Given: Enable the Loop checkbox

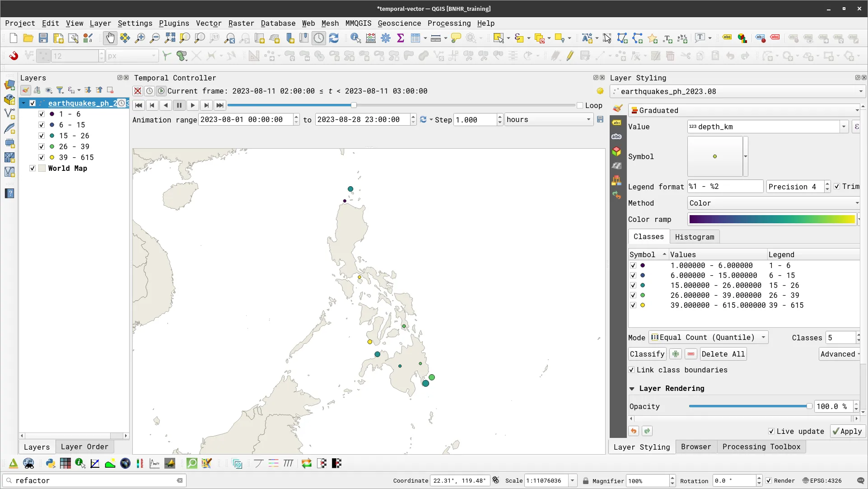Looking at the screenshot, I should click(580, 105).
